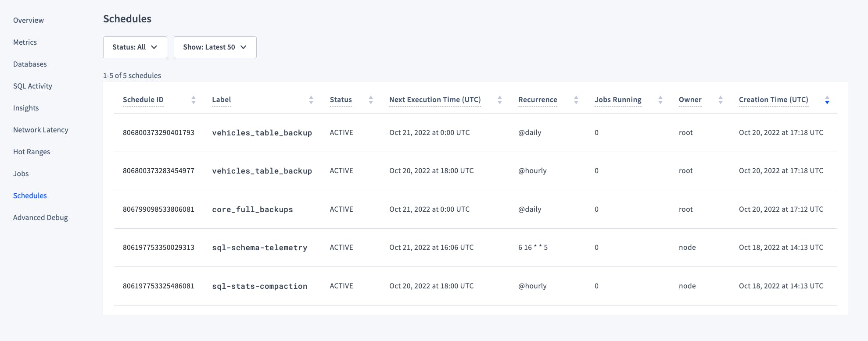The height and width of the screenshot is (341, 868).
Task: Click the Schedule ID column header
Action: (143, 99)
